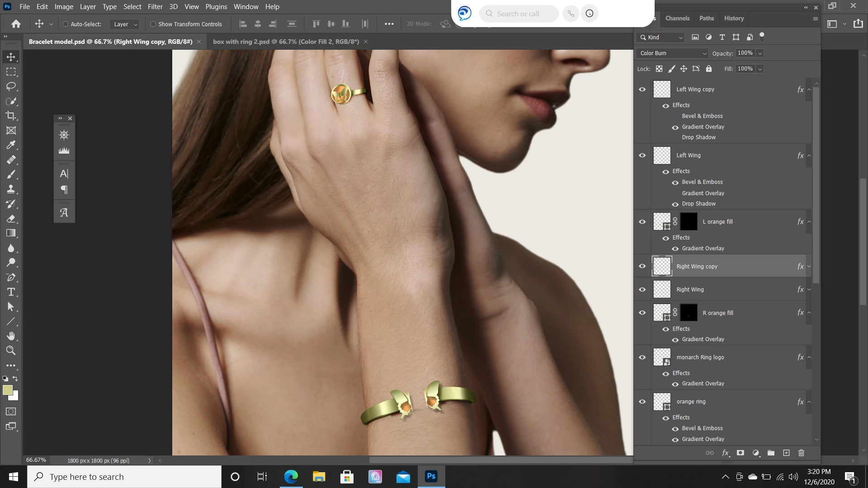The height and width of the screenshot is (488, 868).
Task: Create a new layer group folder
Action: click(771, 453)
